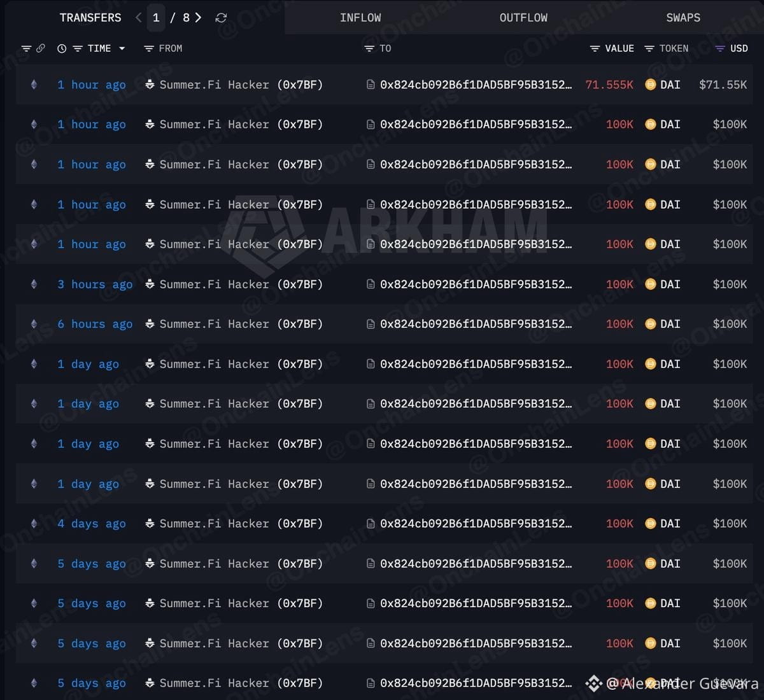Switch to the TRANSFERS tab

(90, 18)
